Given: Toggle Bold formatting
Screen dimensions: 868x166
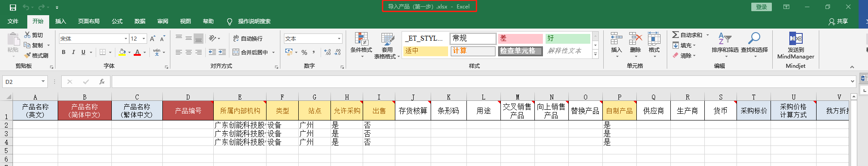Looking at the screenshot, I should [64, 52].
